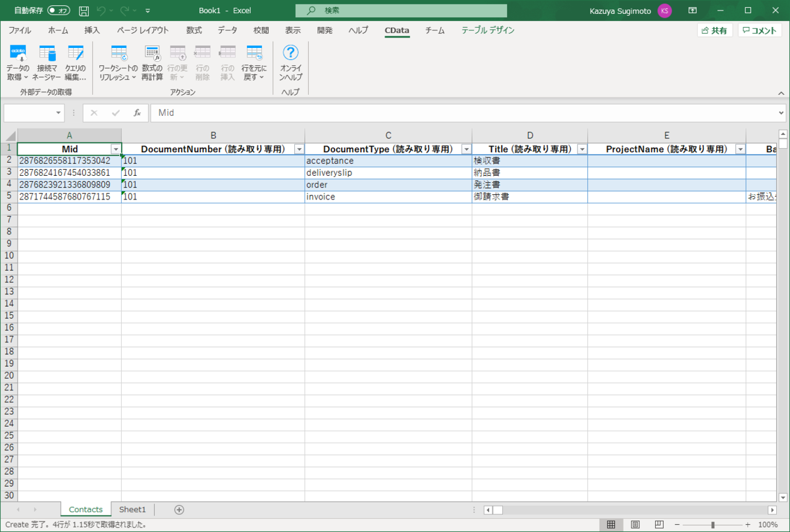Click zoom out minus icon
Viewport: 790px width, 532px height.
pyautogui.click(x=677, y=525)
